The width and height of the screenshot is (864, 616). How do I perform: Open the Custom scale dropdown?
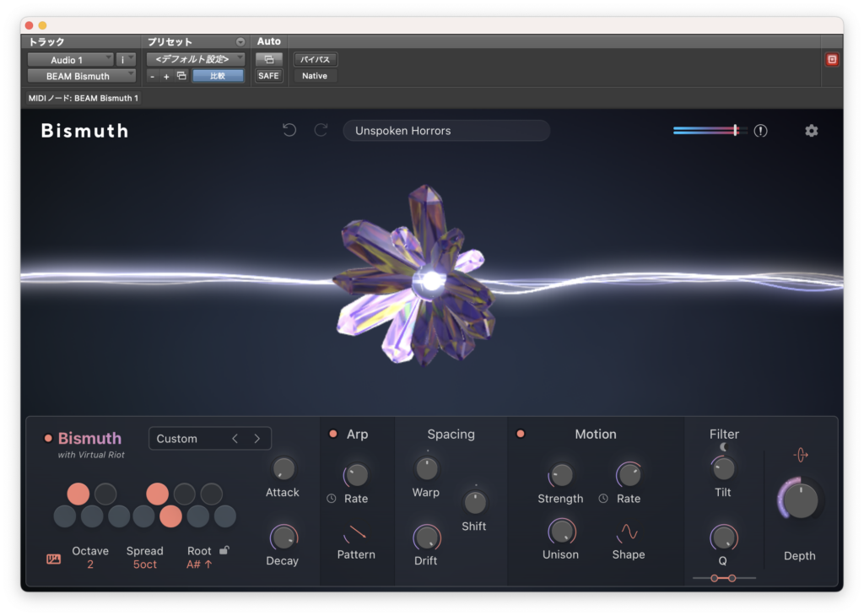click(210, 439)
